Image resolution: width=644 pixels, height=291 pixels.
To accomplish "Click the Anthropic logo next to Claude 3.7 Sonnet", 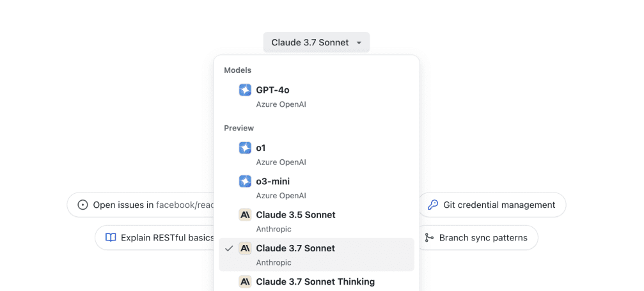I will point(245,248).
